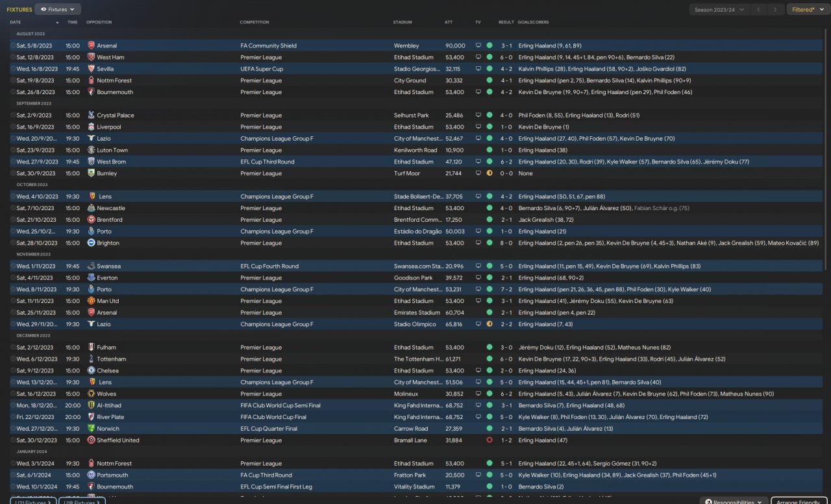The width and height of the screenshot is (831, 504).
Task: Click the Sheffield United club badge
Action: pyautogui.click(x=91, y=440)
